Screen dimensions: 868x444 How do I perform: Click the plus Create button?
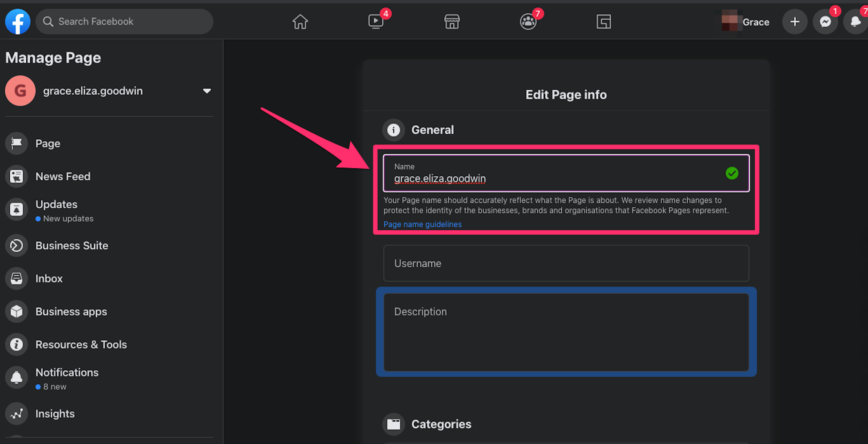795,21
